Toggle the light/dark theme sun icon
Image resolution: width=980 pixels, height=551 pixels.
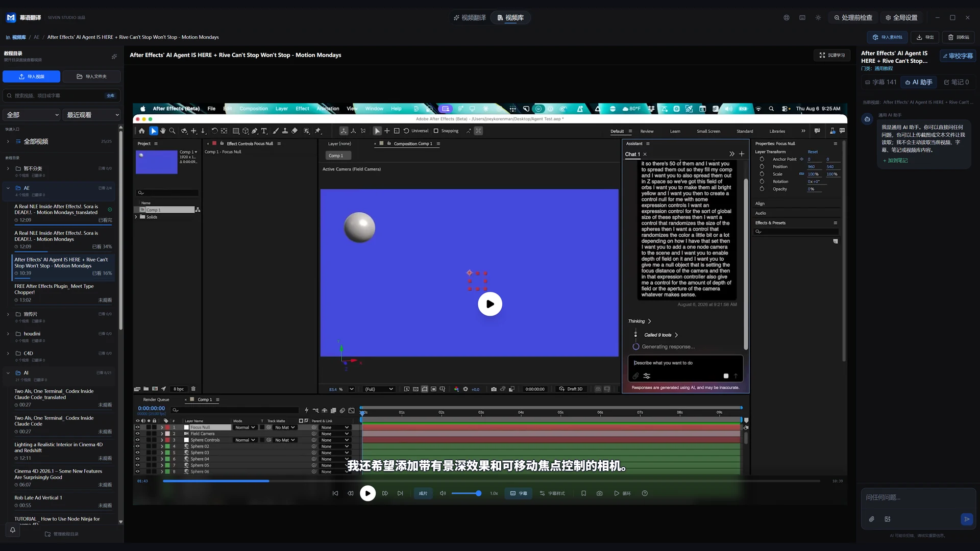click(x=818, y=18)
